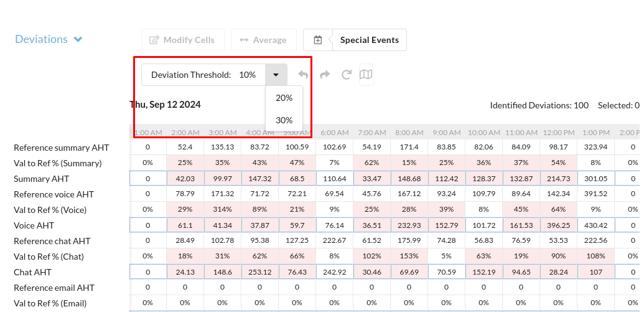Toggle the Deviation Threshold dropdown arrow
644x312 pixels.
click(x=276, y=75)
